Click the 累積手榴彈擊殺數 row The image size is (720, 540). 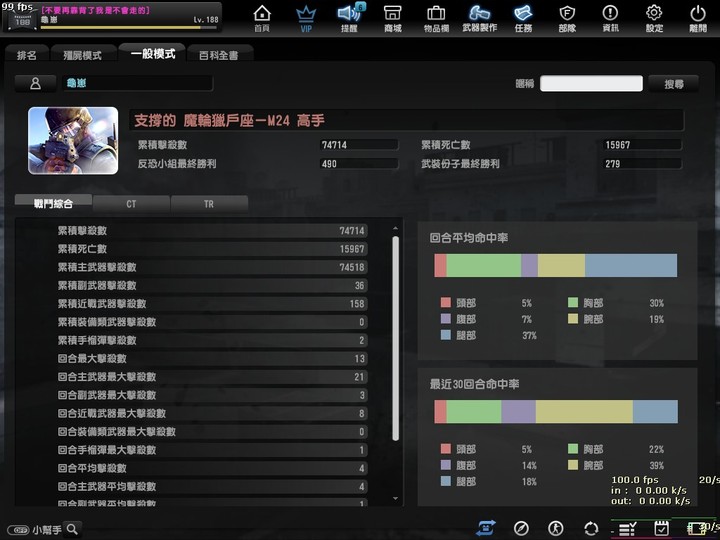[x=211, y=340]
